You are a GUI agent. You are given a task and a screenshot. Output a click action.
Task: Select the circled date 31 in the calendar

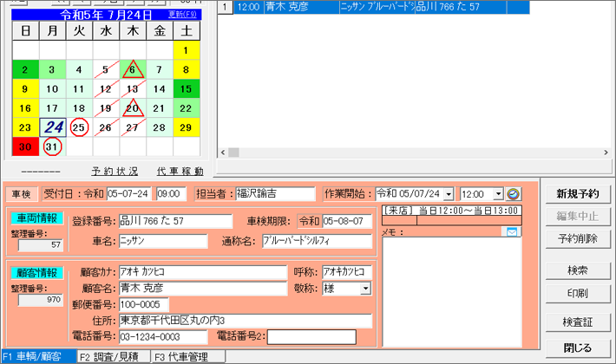click(x=52, y=146)
